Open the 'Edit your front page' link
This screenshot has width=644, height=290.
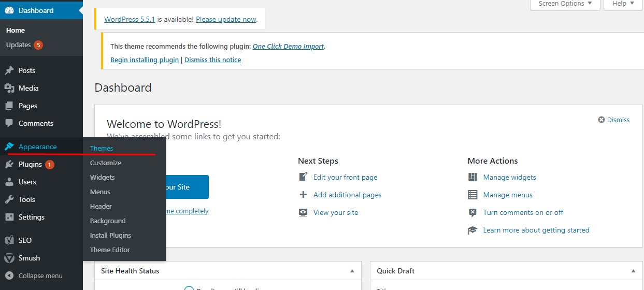(345, 177)
